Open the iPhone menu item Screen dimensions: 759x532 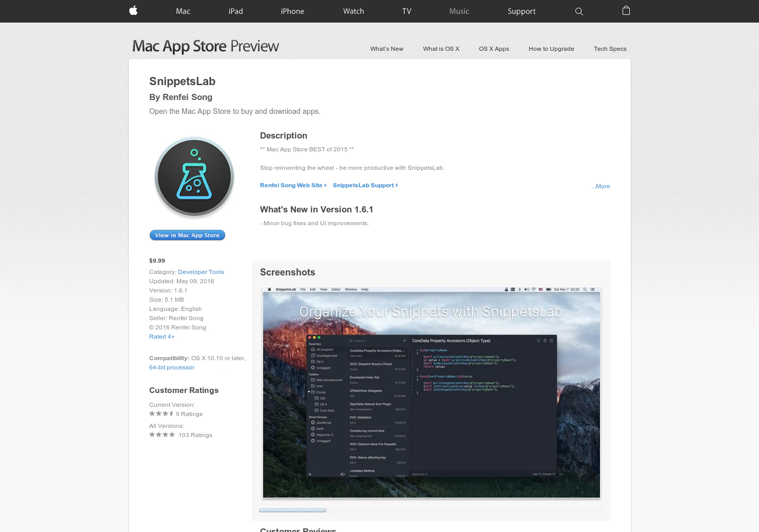click(292, 11)
